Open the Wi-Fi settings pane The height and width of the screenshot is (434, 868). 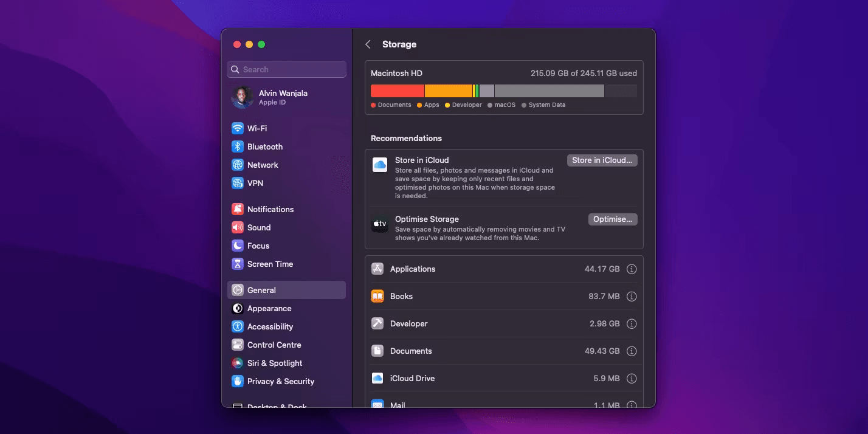coord(287,128)
